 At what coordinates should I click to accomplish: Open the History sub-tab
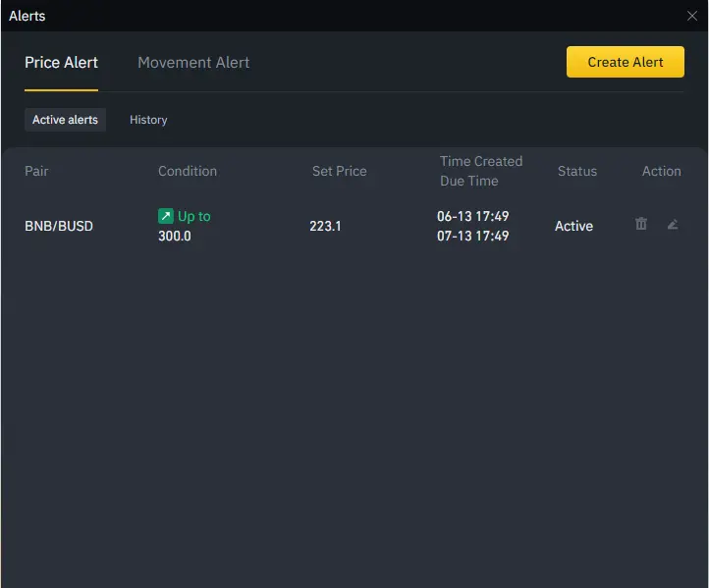pyautogui.click(x=148, y=120)
